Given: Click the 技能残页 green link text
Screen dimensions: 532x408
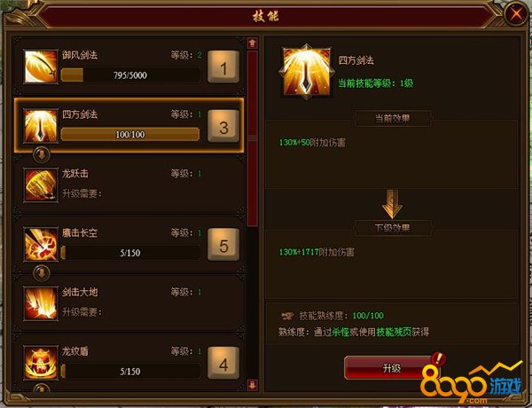Looking at the screenshot, I should (394, 332).
